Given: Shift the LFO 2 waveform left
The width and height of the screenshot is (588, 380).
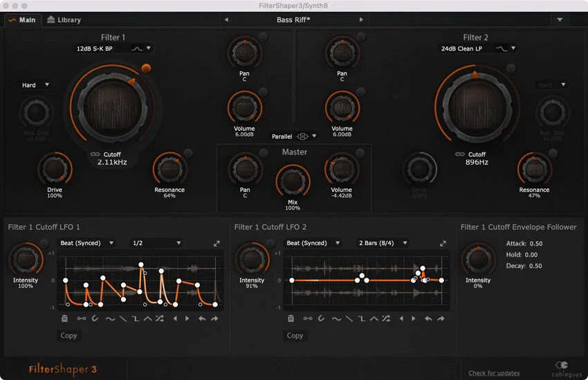Looking at the screenshot, I should click(x=401, y=318).
